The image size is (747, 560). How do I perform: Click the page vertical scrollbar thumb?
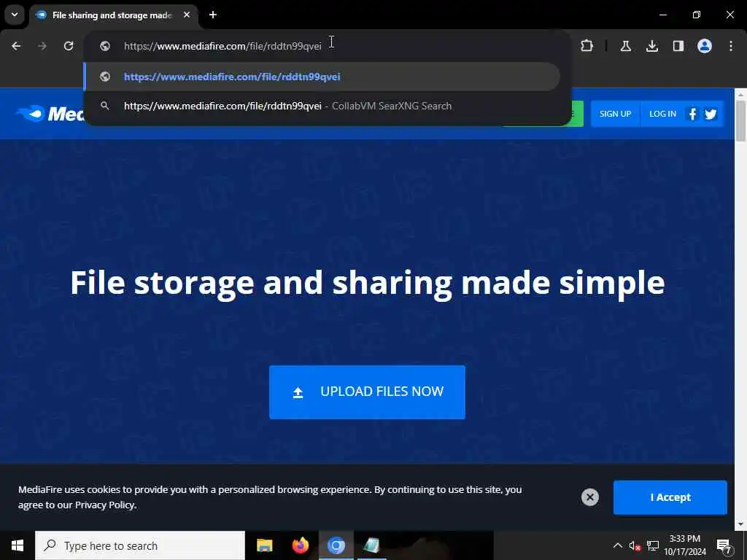point(740,121)
